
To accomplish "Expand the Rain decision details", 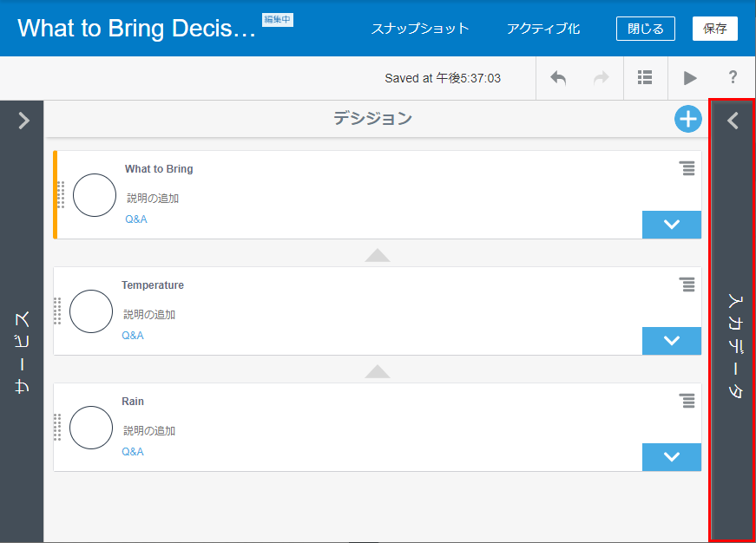I will [671, 457].
